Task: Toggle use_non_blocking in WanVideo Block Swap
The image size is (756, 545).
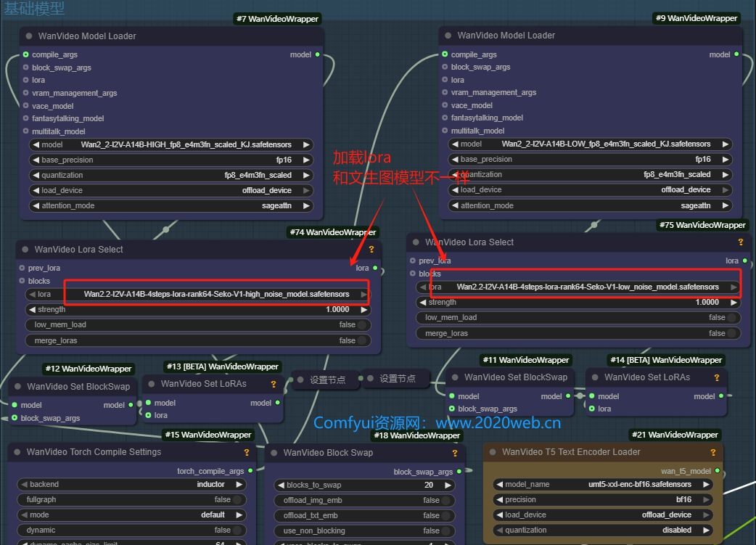Action: 364,531
